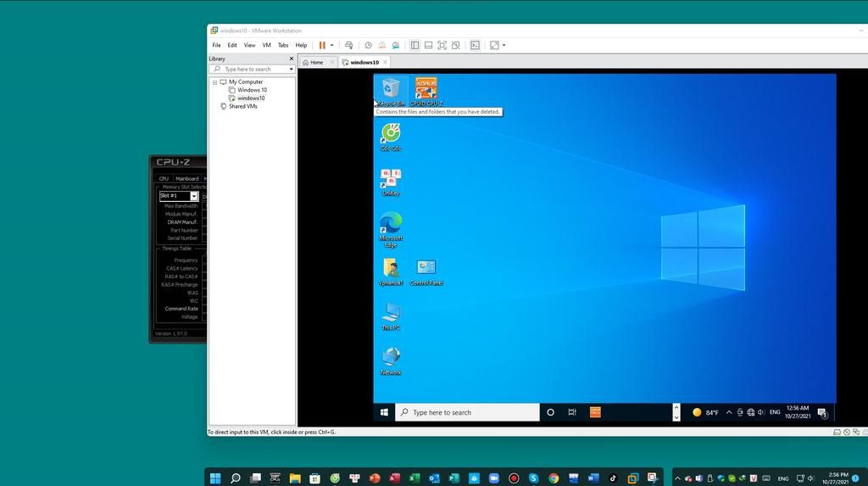
Task: Take a snapshot with the clock icon
Action: pyautogui.click(x=368, y=46)
